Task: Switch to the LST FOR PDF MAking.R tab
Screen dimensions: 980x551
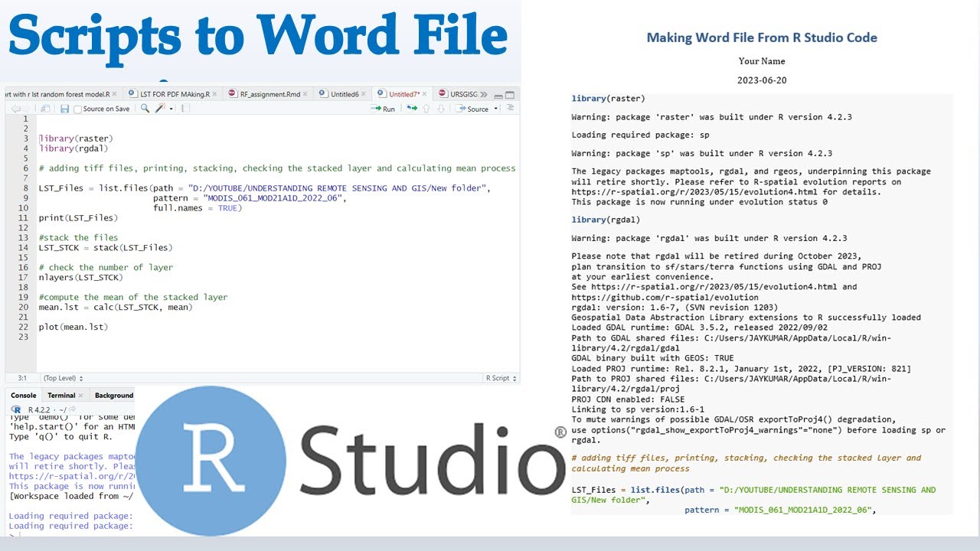Action: pos(175,94)
